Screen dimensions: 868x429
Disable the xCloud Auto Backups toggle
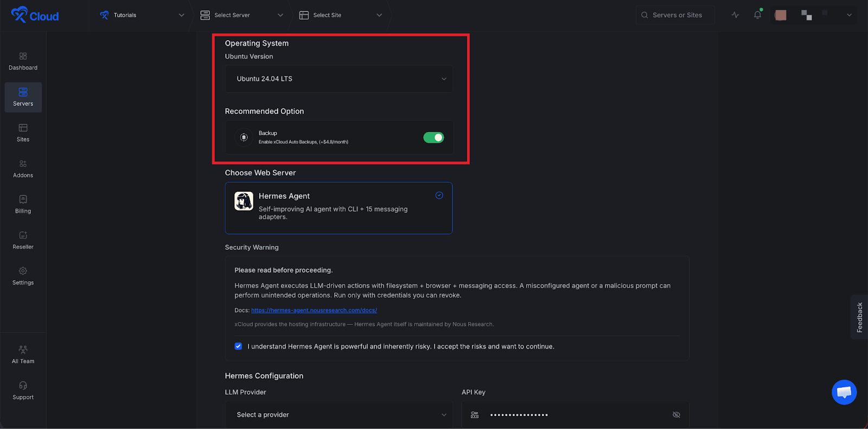[x=433, y=137]
